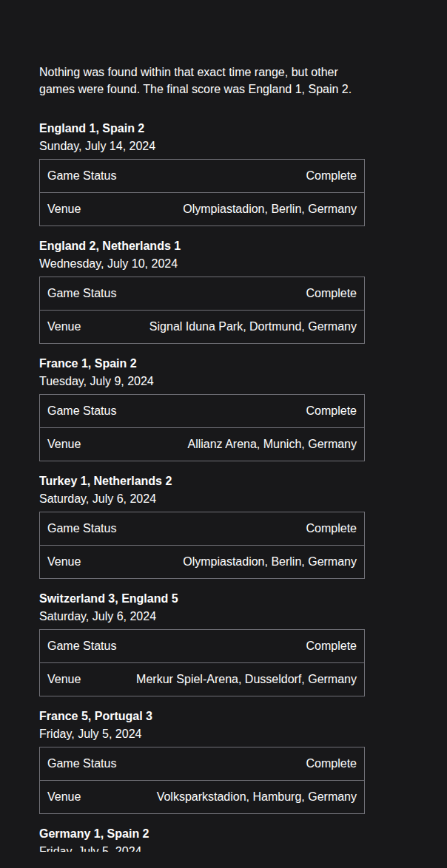This screenshot has height=868, width=447.
Task: Click Game Status label under England vs Netherlands
Action: [x=81, y=293]
